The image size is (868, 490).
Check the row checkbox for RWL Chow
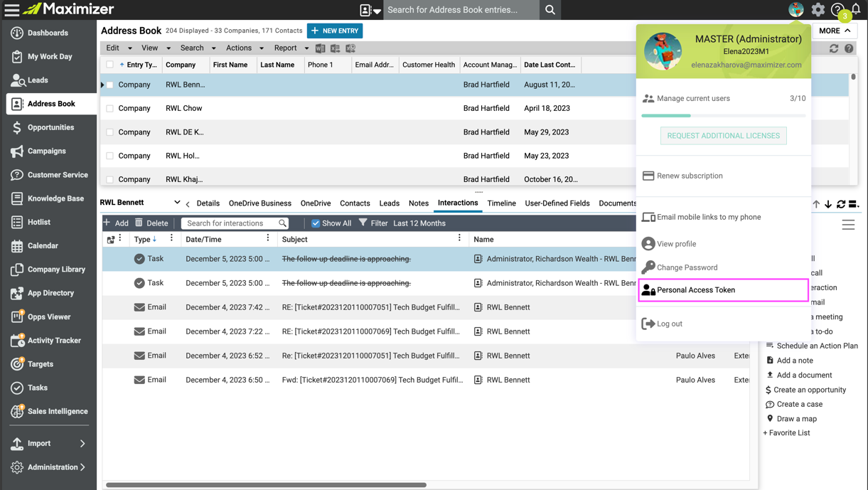[x=111, y=108]
